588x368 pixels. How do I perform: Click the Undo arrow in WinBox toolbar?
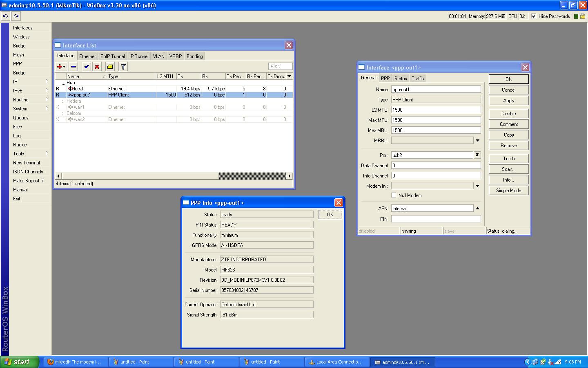tap(5, 16)
